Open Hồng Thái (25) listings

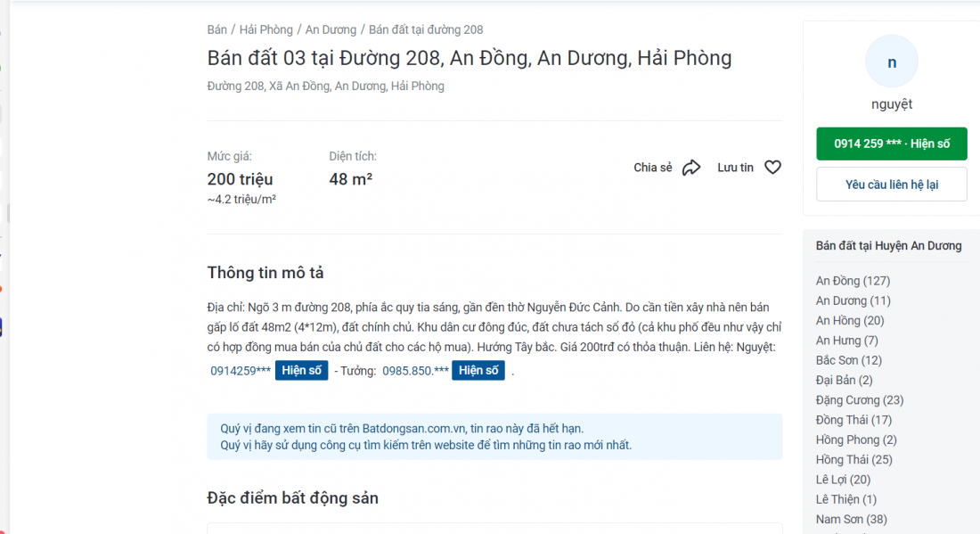tap(853, 460)
